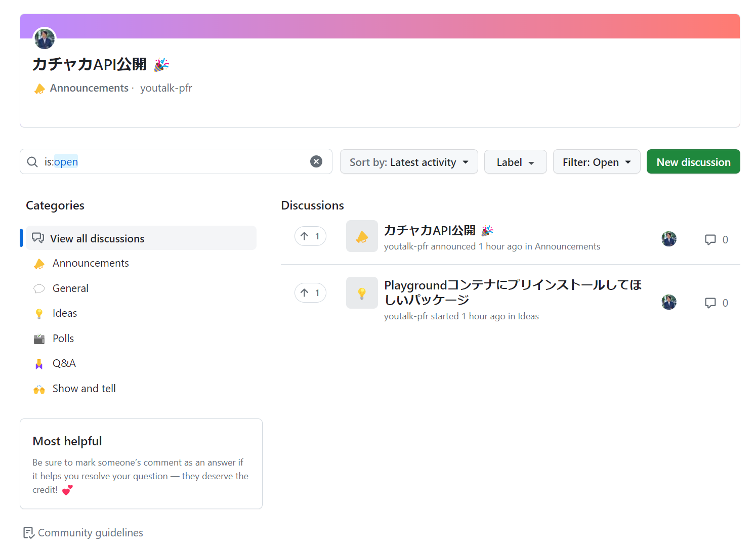Open the Sort by: Latest activity dropdown
The width and height of the screenshot is (756, 546).
[x=409, y=162]
